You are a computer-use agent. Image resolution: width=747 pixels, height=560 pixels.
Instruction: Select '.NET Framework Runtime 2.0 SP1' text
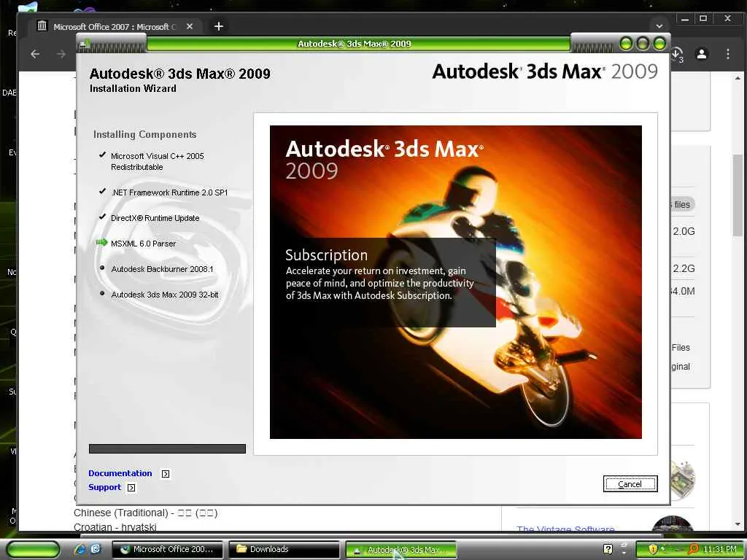pos(169,192)
